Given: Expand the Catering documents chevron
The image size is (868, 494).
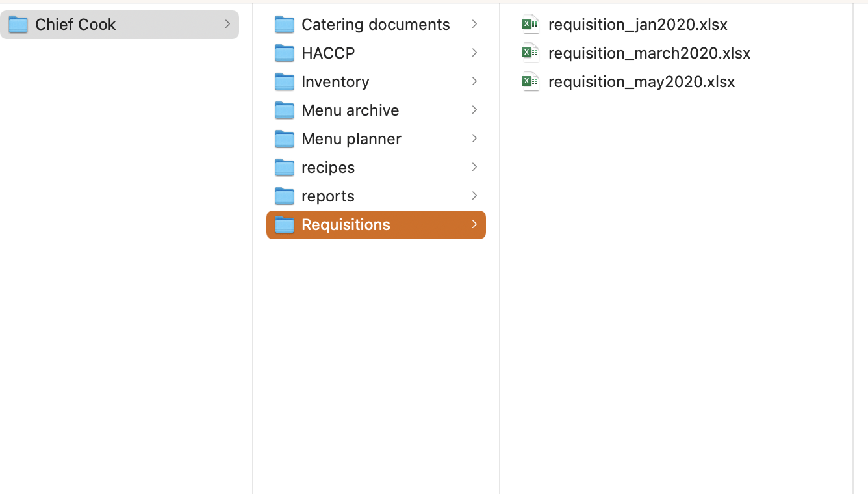Looking at the screenshot, I should tap(474, 24).
